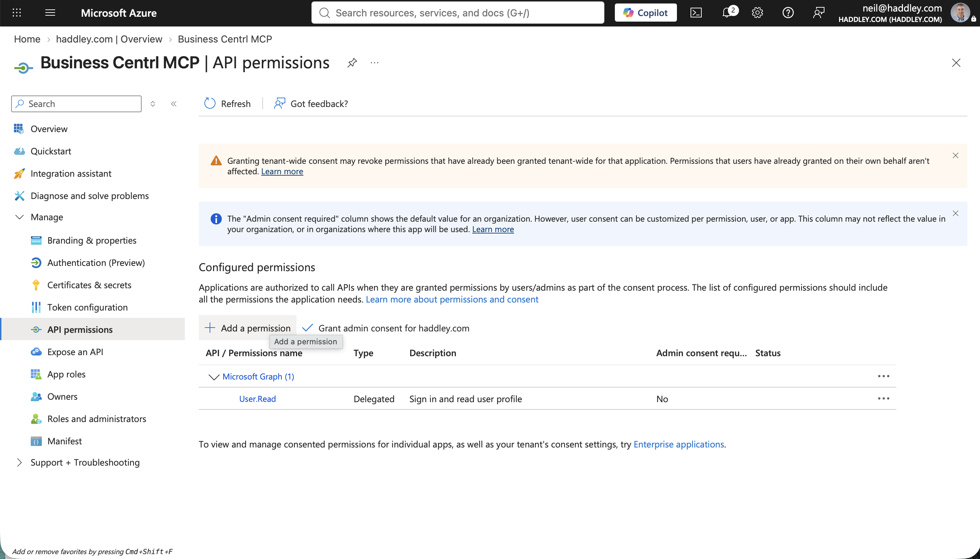Click the Microsoft Azure brand title
Screen dimensions: 980x559
tap(119, 13)
